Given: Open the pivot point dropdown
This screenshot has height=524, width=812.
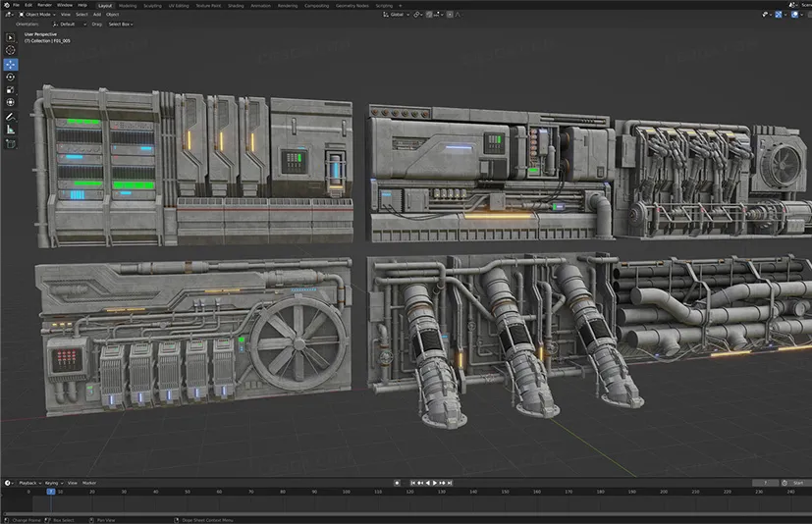Looking at the screenshot, I should (419, 15).
